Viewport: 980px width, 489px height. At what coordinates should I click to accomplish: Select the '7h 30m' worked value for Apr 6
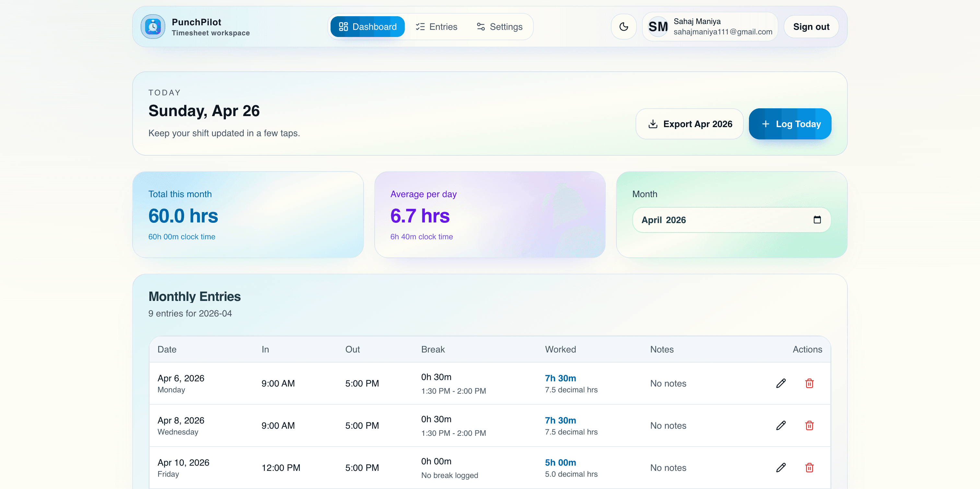click(560, 378)
